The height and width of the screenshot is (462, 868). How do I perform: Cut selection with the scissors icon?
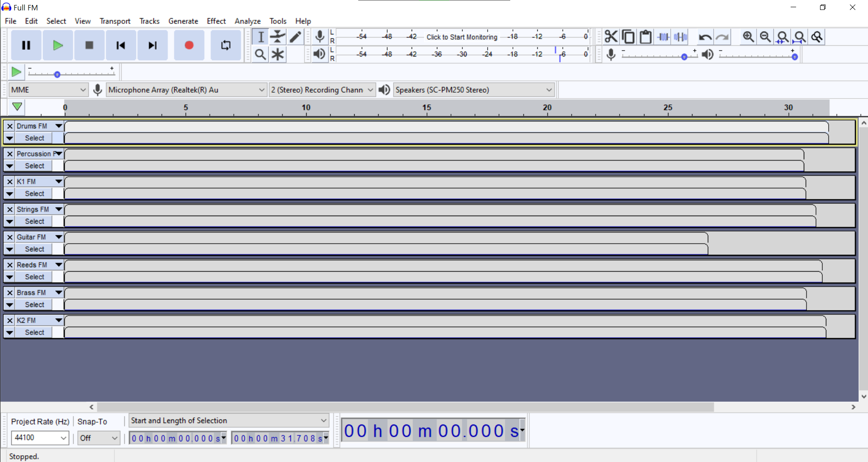[x=611, y=37]
